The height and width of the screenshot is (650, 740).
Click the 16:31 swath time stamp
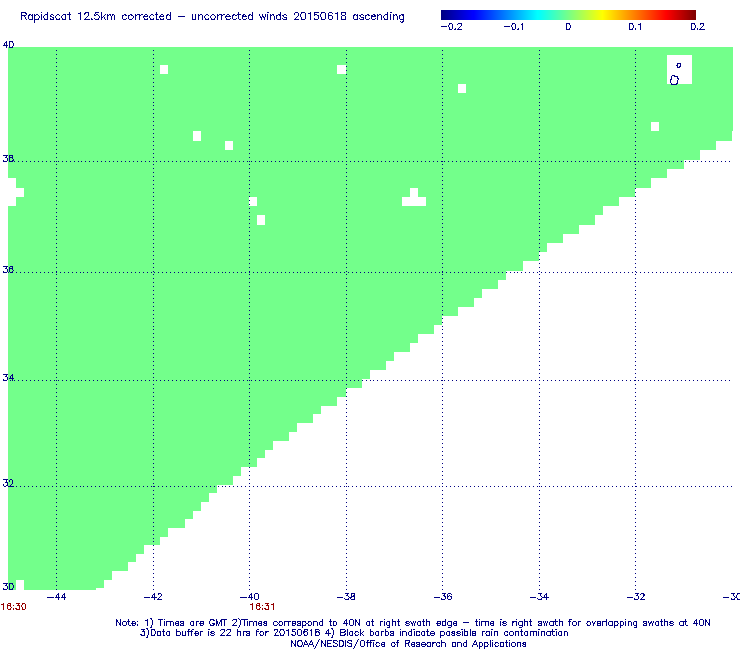coord(262,607)
